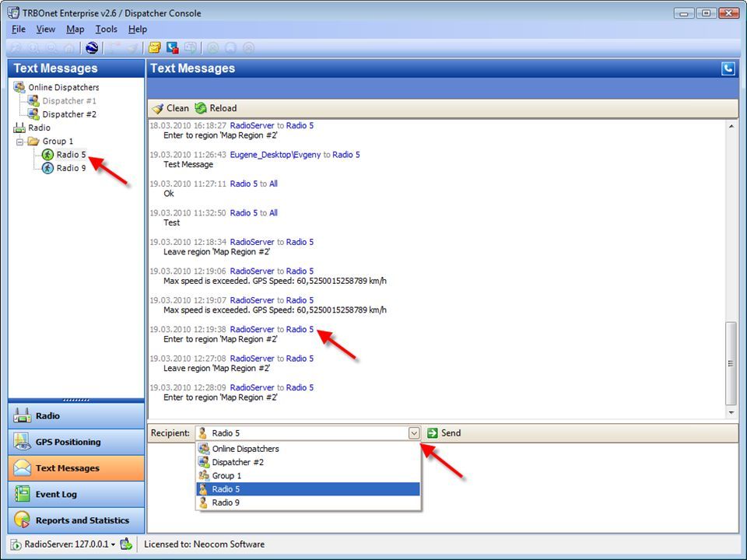Choose Online Dispatchers in recipient list
Image resolution: width=747 pixels, height=560 pixels.
(308, 449)
